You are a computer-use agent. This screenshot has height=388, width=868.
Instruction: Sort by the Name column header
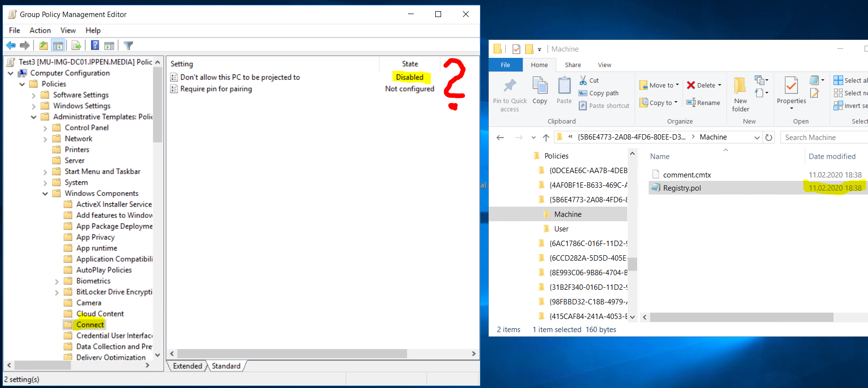[659, 157]
